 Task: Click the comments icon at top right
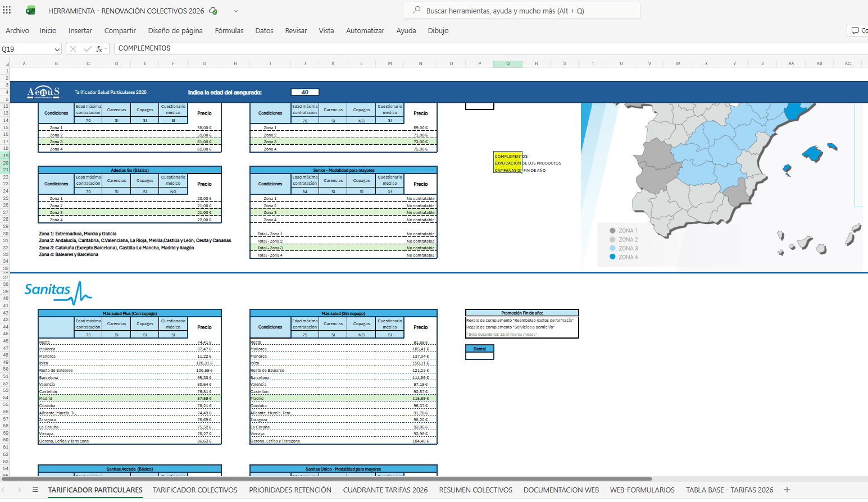coord(856,30)
